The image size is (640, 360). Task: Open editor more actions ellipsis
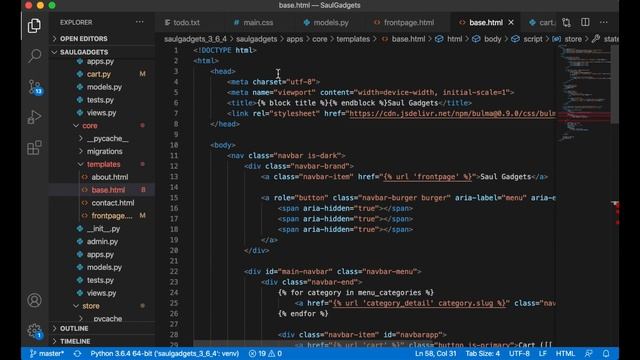pyautogui.click(x=604, y=22)
